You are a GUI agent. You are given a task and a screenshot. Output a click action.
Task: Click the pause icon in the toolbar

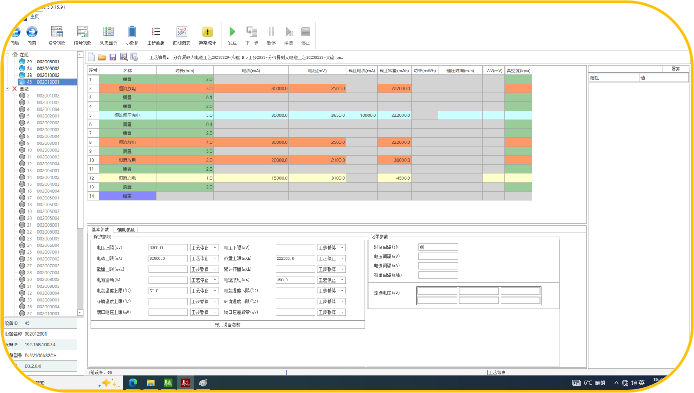tap(271, 32)
